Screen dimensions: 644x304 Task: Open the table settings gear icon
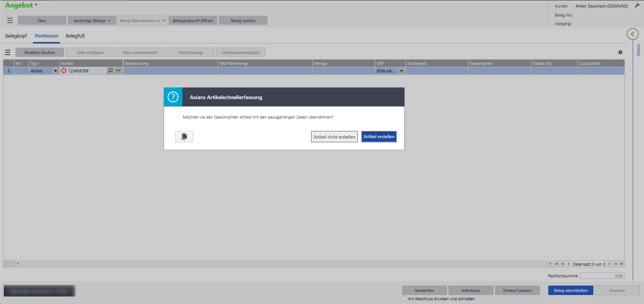pos(620,53)
